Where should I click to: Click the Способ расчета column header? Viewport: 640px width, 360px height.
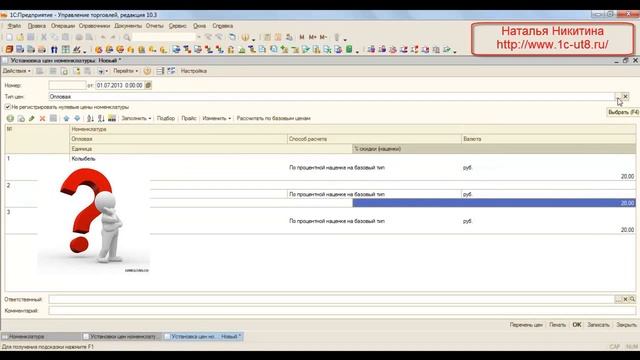coord(374,139)
